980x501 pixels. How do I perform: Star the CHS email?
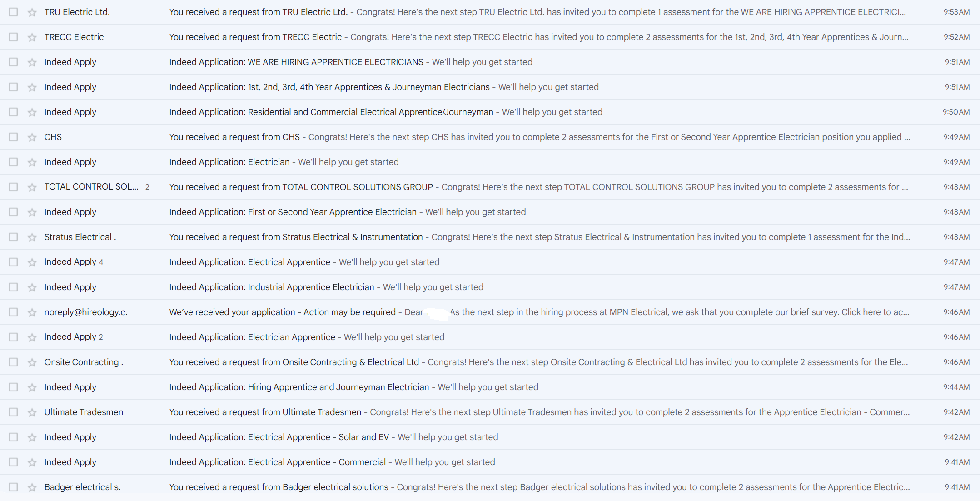point(32,137)
